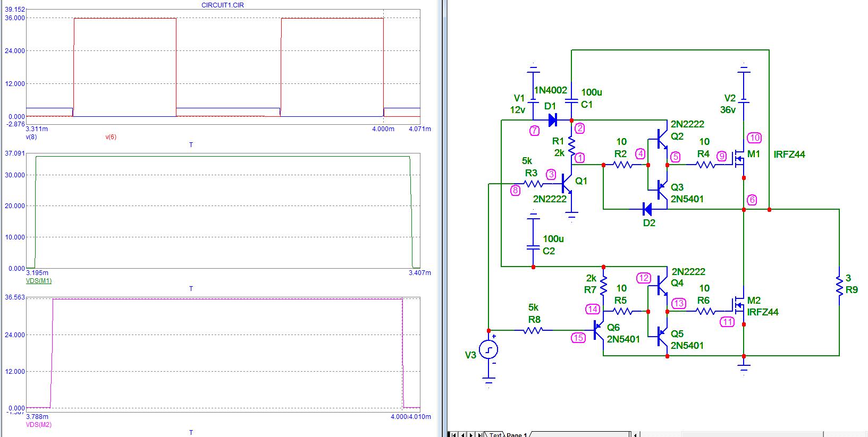The image size is (868, 437).
Task: Click the VDS(M2) plot label
Action: pos(38,425)
